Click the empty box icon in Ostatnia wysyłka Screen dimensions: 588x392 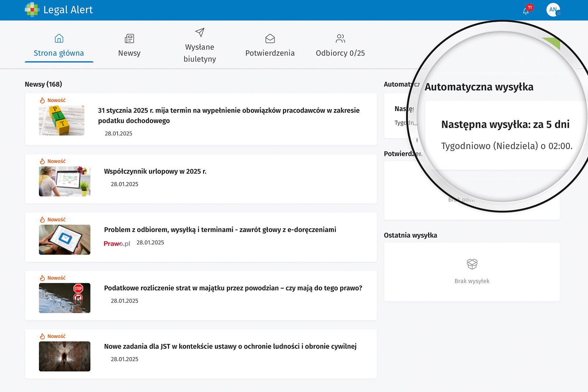pos(472,264)
